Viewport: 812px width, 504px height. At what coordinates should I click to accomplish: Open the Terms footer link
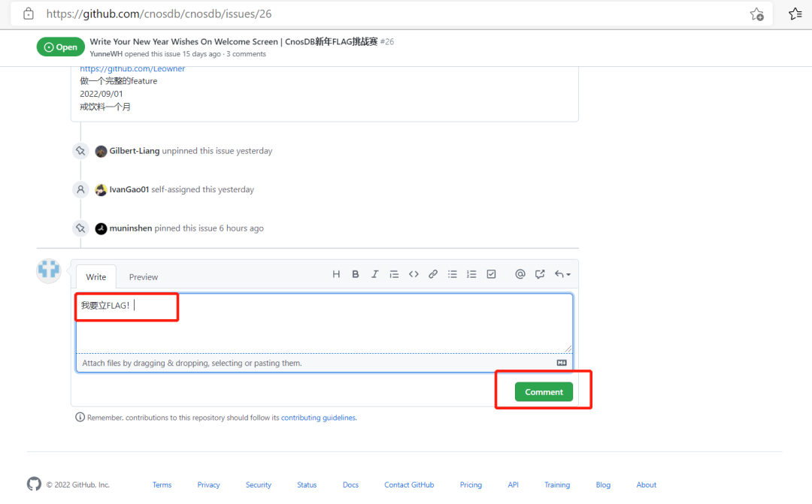point(162,485)
